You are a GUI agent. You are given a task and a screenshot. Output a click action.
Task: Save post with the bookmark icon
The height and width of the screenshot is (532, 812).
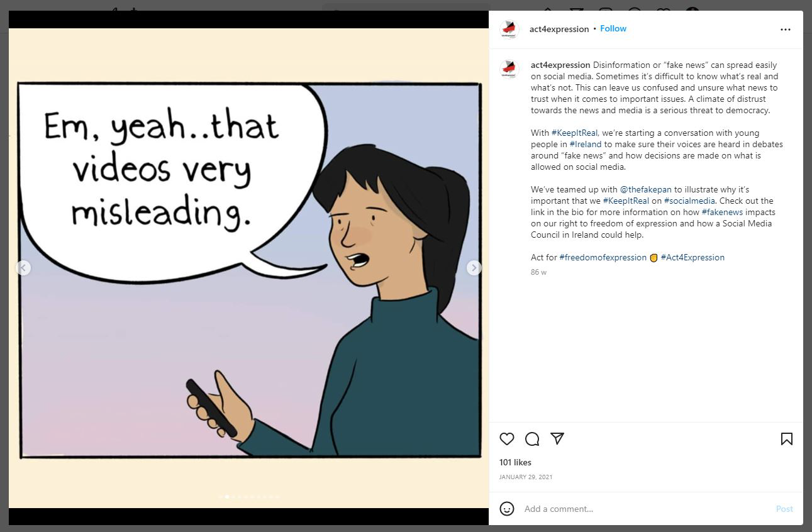[x=786, y=439]
